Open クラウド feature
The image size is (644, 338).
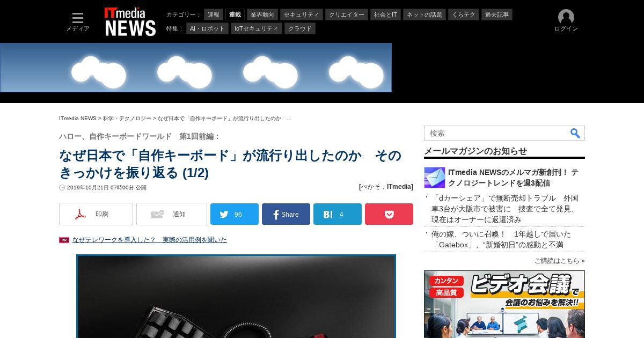click(300, 28)
